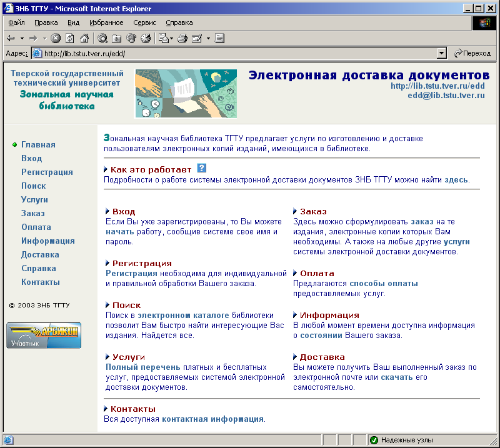This screenshot has height=448, width=500.
Task: Click the 'Как это работает' heading
Action: coord(151,169)
